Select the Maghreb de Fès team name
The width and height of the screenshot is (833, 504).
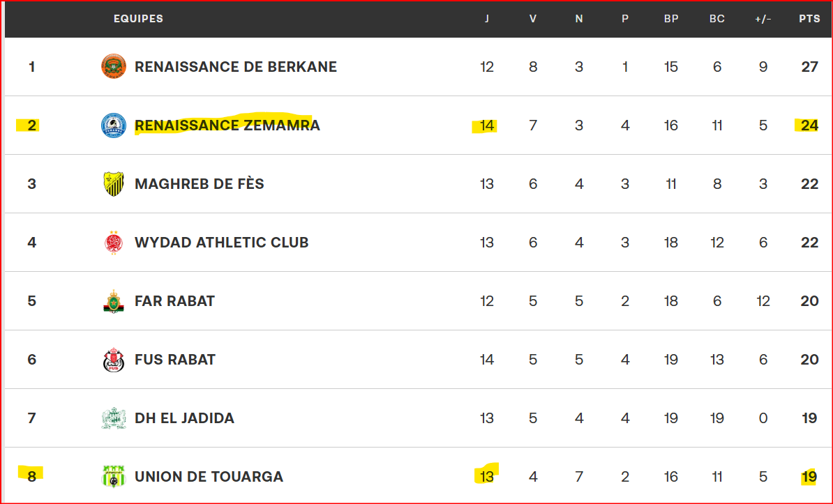[200, 184]
